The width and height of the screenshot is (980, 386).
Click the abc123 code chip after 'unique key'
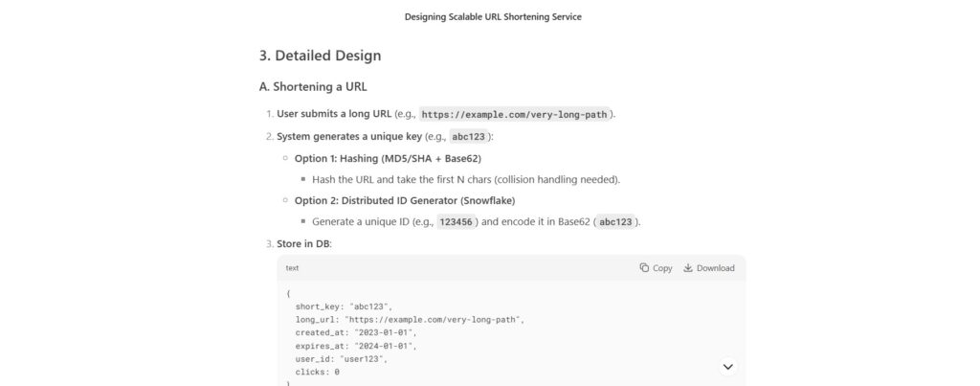[469, 136]
